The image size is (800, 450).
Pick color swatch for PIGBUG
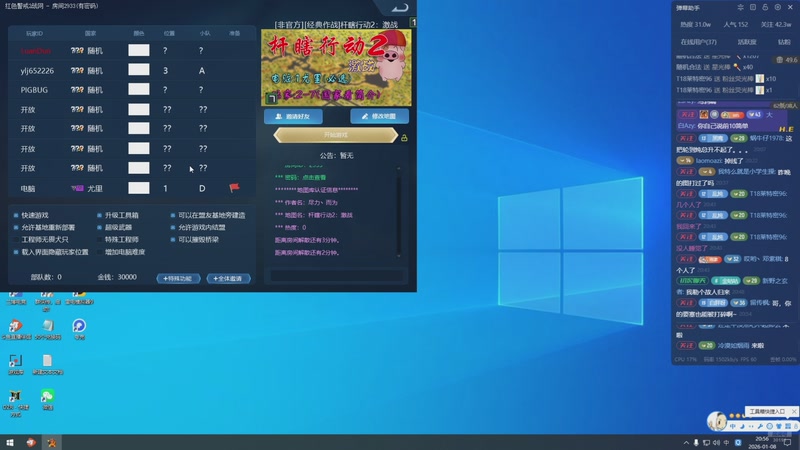(139, 89)
